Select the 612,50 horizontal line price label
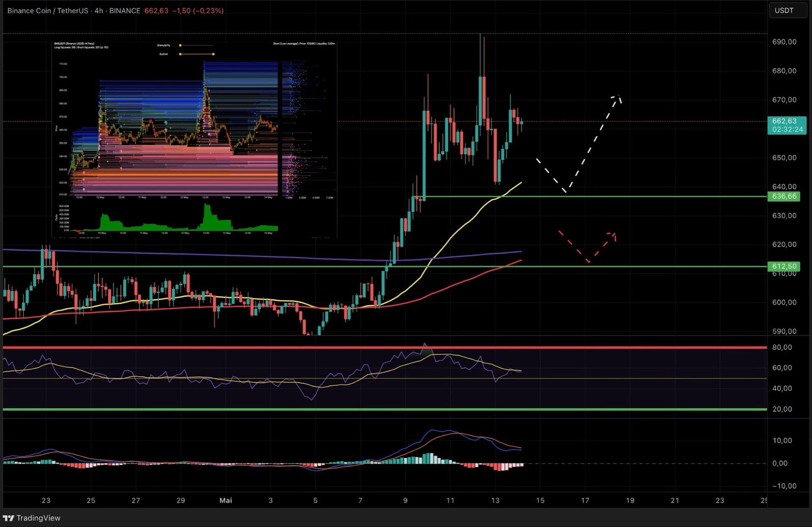The width and height of the screenshot is (812, 527). (784, 266)
